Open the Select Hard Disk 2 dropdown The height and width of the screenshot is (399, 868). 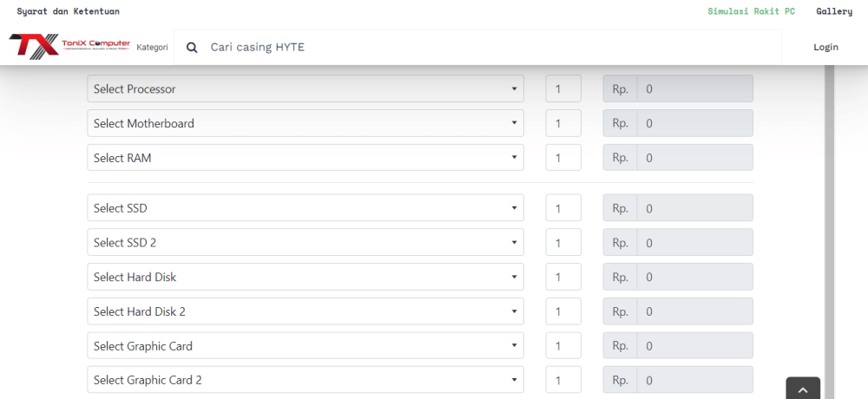click(306, 311)
